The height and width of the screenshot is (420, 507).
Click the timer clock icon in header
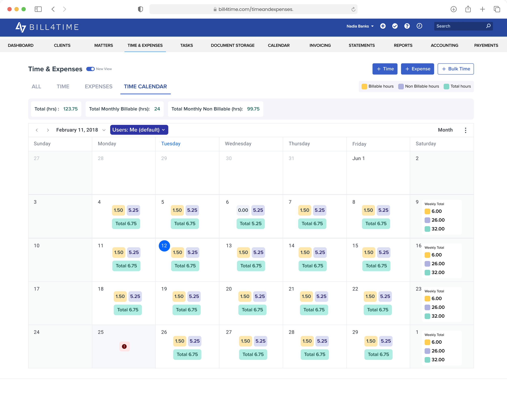[419, 26]
